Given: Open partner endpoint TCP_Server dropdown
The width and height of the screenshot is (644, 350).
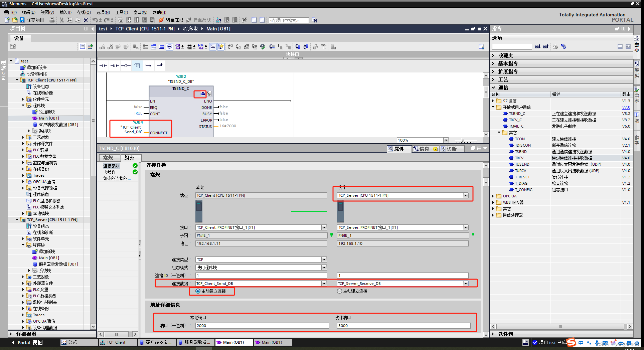Looking at the screenshot, I should 466,195.
